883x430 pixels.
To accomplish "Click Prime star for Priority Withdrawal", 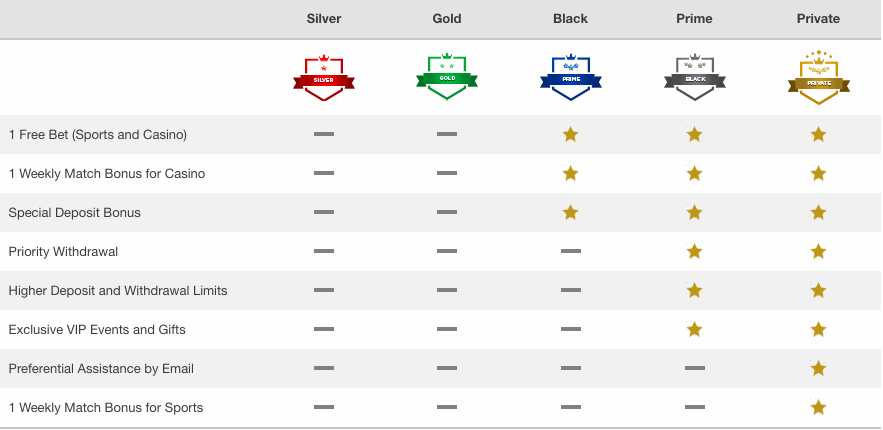I will 694,252.
